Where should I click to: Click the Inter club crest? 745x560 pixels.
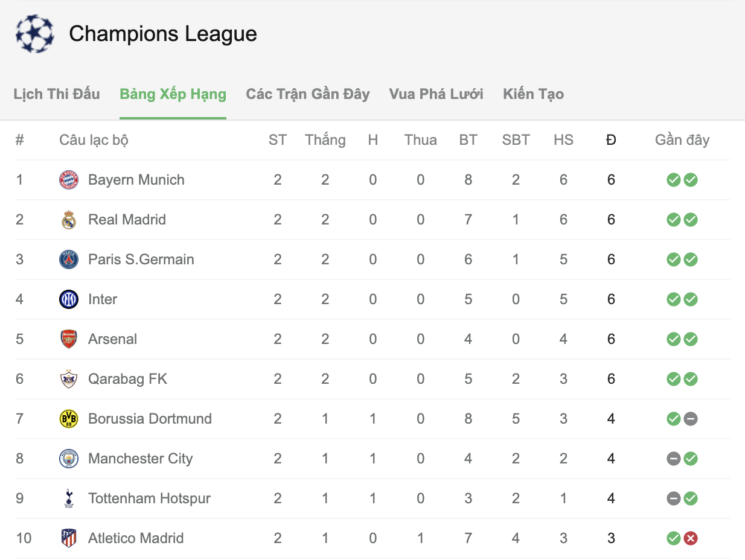[69, 299]
